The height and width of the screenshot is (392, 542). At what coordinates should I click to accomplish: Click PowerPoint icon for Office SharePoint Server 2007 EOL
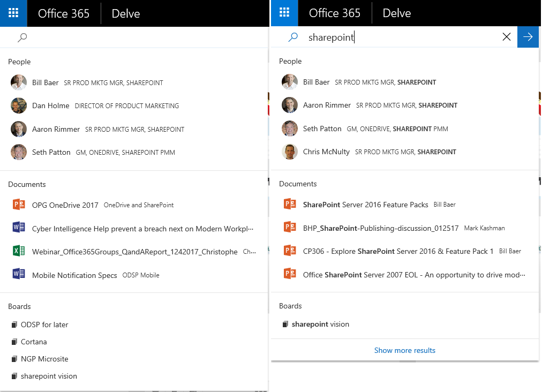click(290, 274)
